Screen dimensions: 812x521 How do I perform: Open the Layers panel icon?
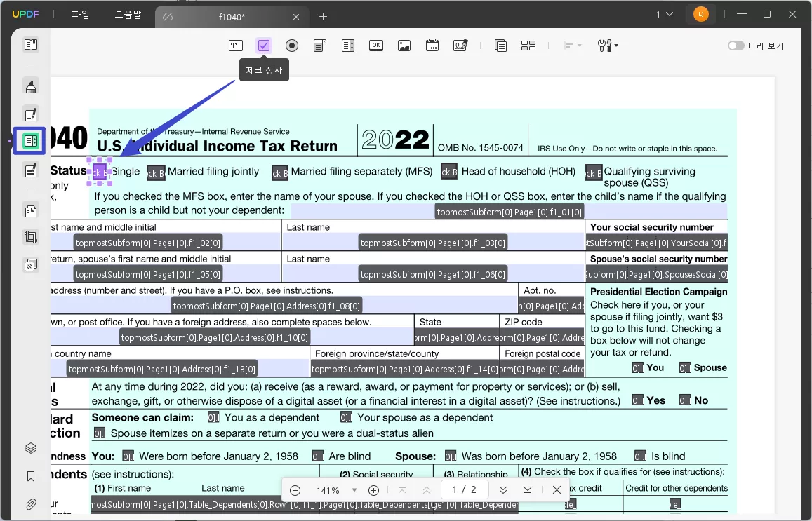(x=31, y=448)
